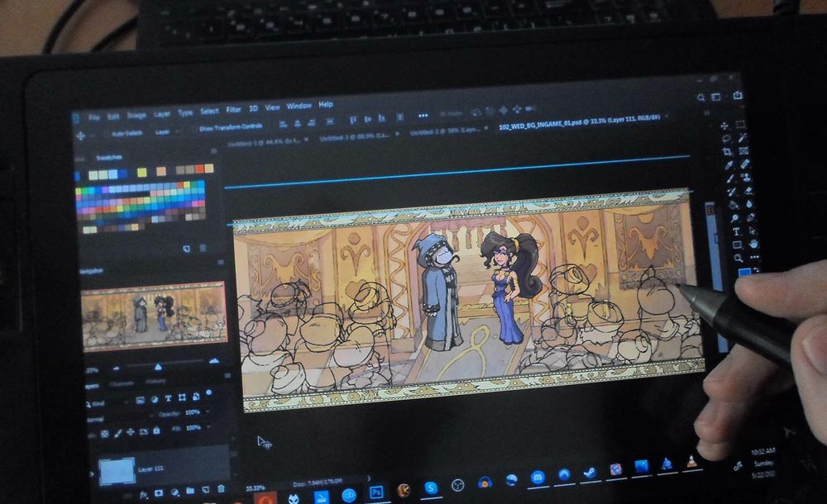Open the Window menu
This screenshot has height=504, width=827.
pyautogui.click(x=299, y=106)
